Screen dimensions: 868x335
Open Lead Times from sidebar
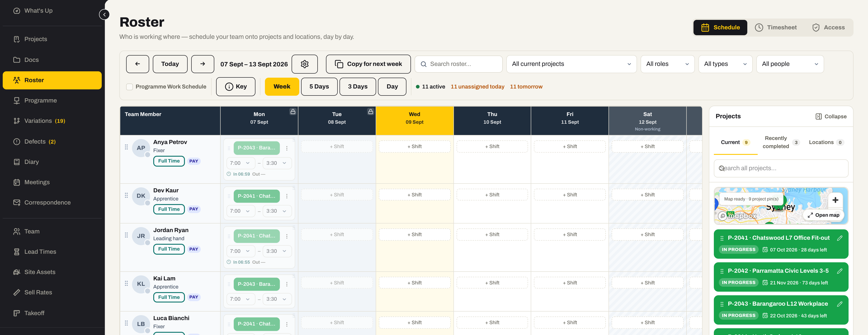pyautogui.click(x=52, y=252)
